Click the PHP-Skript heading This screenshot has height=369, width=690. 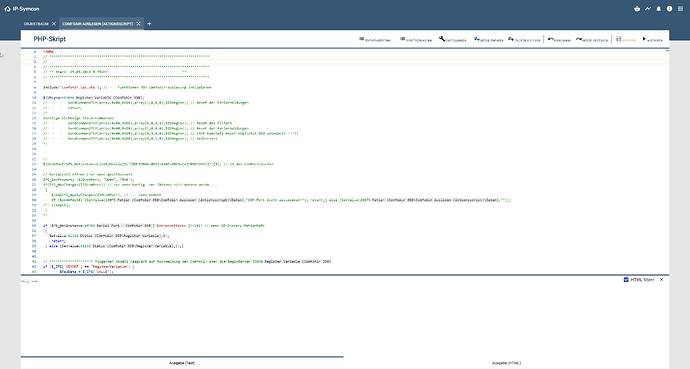tap(49, 39)
